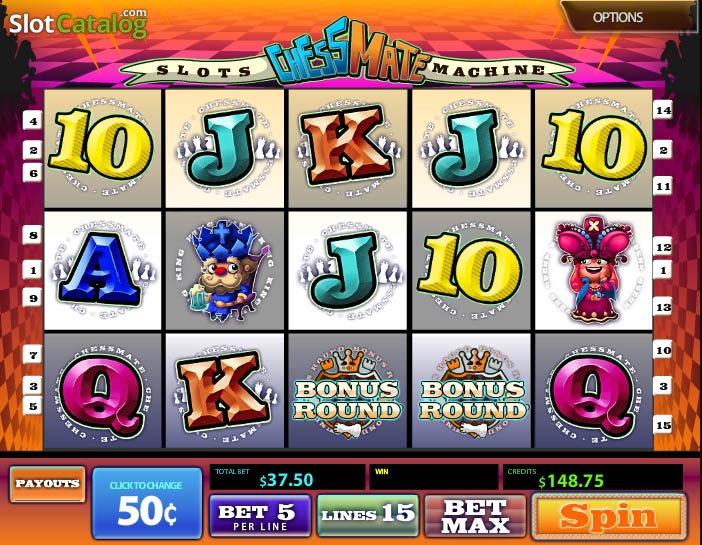This screenshot has height=545, width=702.
Task: Adjust the Lines 15 selector
Action: click(368, 515)
